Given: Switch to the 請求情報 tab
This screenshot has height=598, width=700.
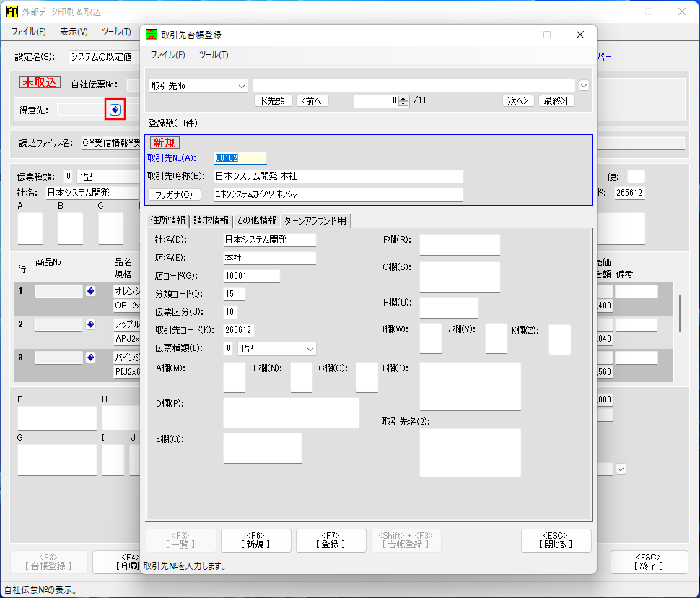Looking at the screenshot, I should [x=211, y=220].
